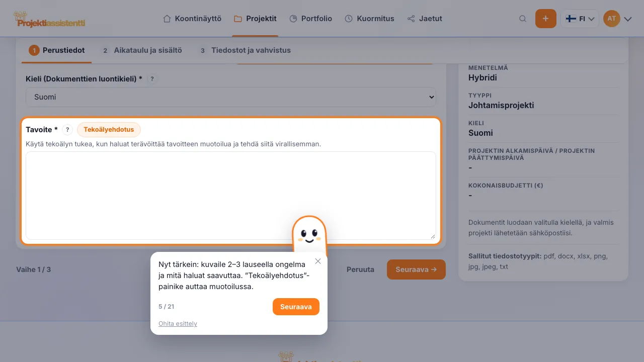Click the 'Sallitut tiedostotyypit' text
Image resolution: width=644 pixels, height=362 pixels.
(505, 256)
